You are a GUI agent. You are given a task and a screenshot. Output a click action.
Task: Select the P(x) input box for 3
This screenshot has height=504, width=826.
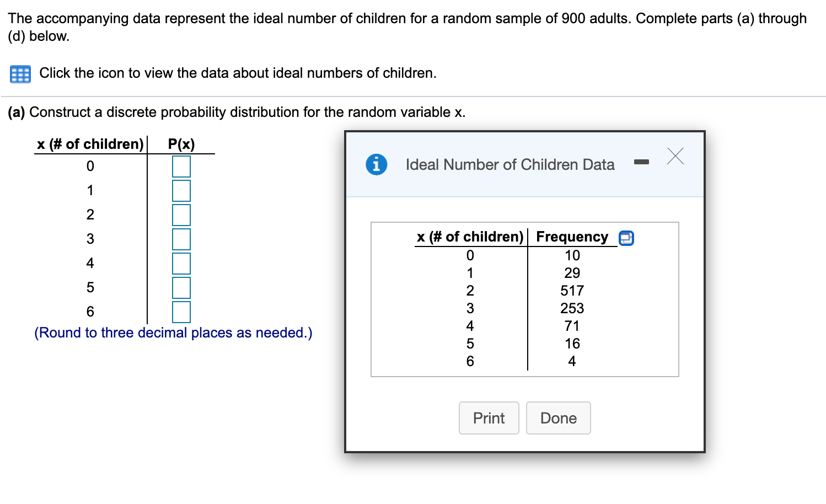pyautogui.click(x=181, y=239)
